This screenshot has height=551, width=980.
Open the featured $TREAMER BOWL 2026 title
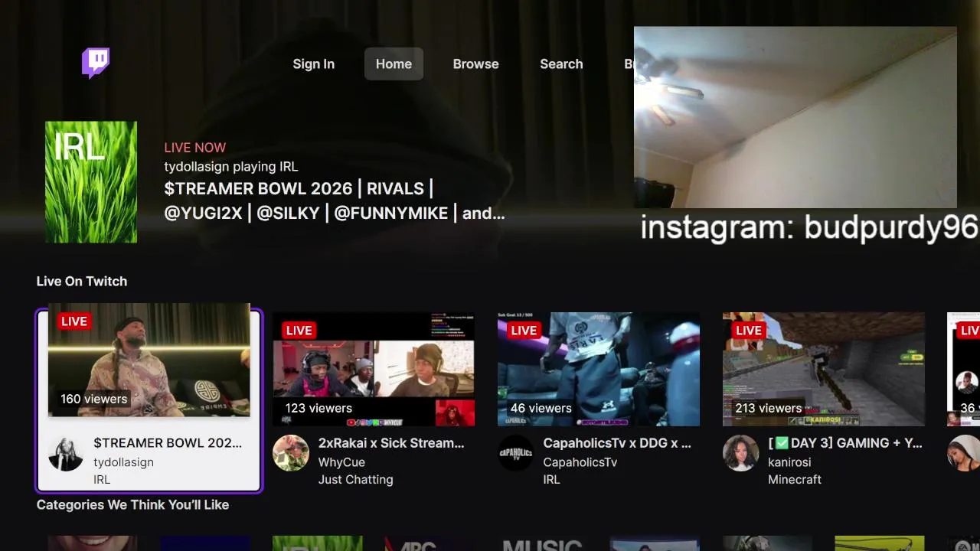coord(335,201)
